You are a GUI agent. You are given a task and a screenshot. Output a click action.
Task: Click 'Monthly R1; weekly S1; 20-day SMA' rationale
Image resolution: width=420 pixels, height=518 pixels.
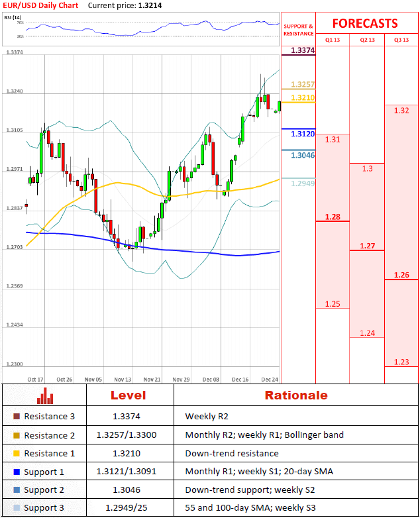pos(259,472)
